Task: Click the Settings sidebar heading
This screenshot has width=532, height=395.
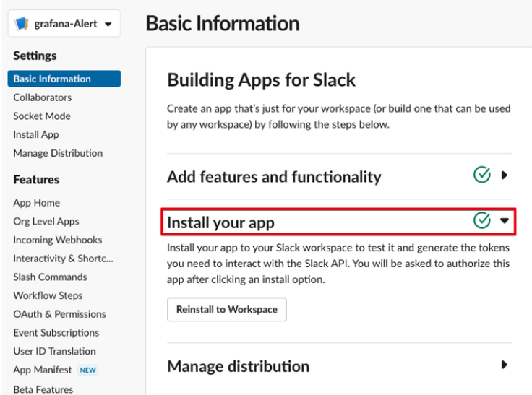Action: [x=35, y=56]
